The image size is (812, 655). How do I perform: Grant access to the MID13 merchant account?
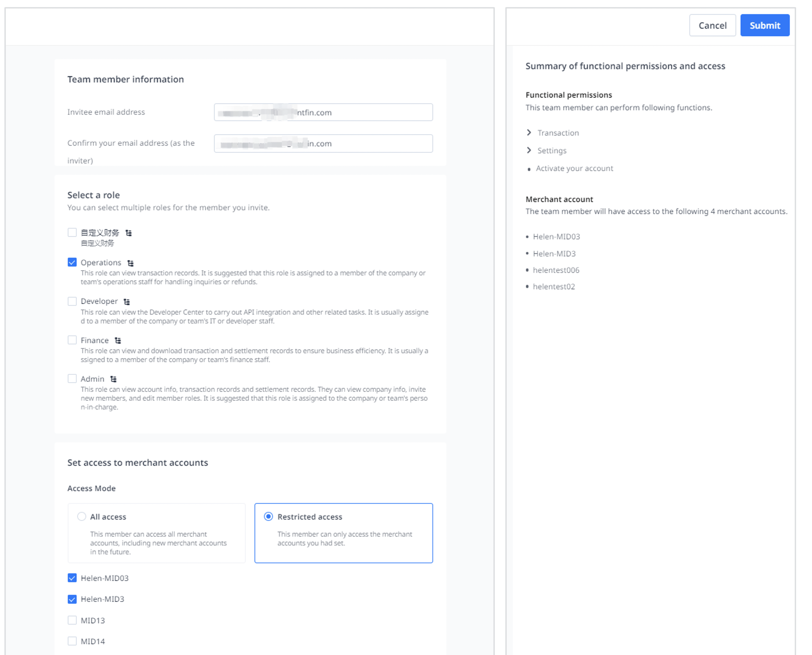click(x=72, y=620)
